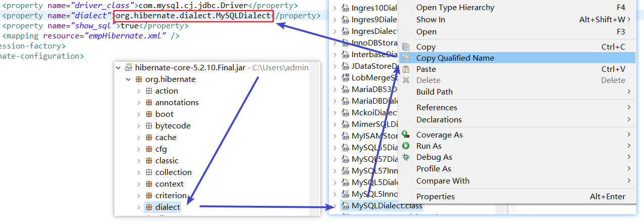Click org.hibernate.dialect.MySQLDialect text in XML editor
The height and width of the screenshot is (223, 644).
(193, 16)
